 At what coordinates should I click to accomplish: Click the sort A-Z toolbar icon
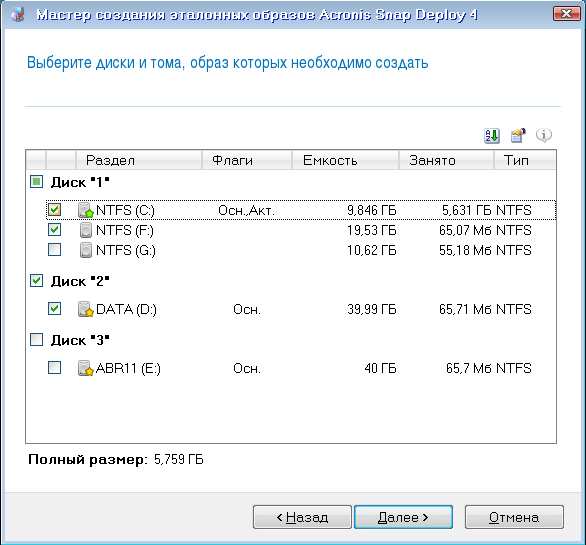pos(492,136)
